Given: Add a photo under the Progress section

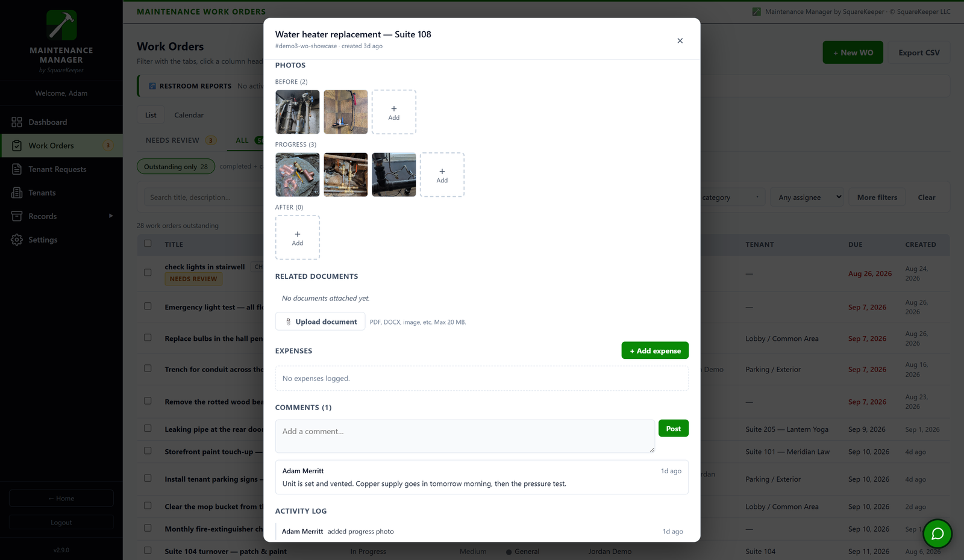Looking at the screenshot, I should point(442,175).
